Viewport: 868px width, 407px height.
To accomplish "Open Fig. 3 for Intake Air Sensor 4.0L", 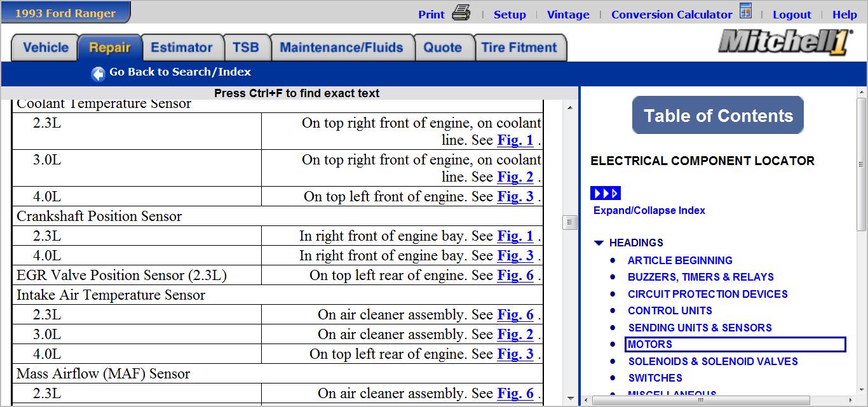I will coord(515,354).
